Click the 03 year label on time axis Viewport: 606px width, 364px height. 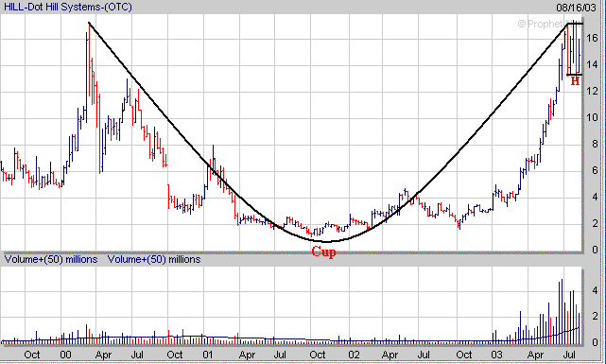(x=496, y=355)
